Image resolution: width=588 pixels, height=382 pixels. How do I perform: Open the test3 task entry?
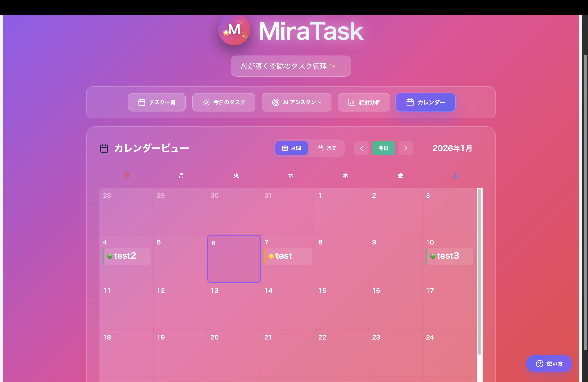point(450,256)
